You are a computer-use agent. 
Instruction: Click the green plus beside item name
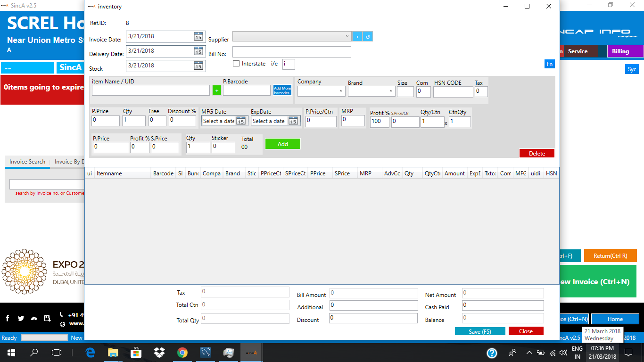point(217,90)
